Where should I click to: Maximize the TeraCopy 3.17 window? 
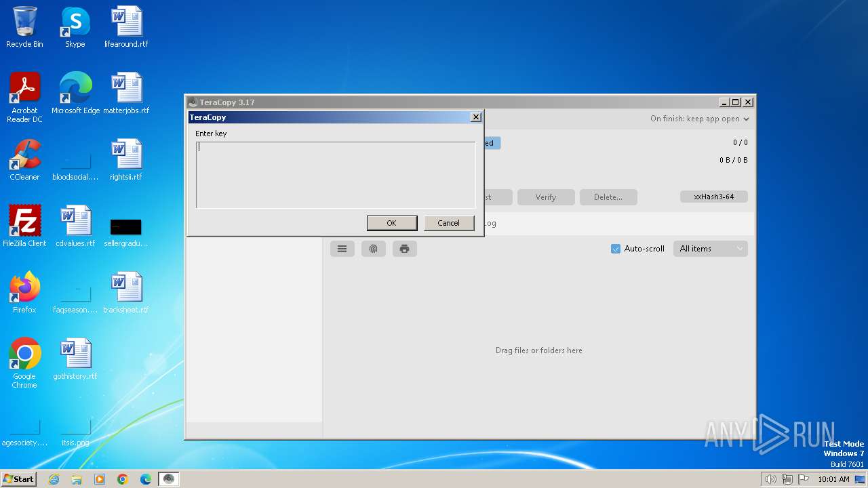(736, 102)
